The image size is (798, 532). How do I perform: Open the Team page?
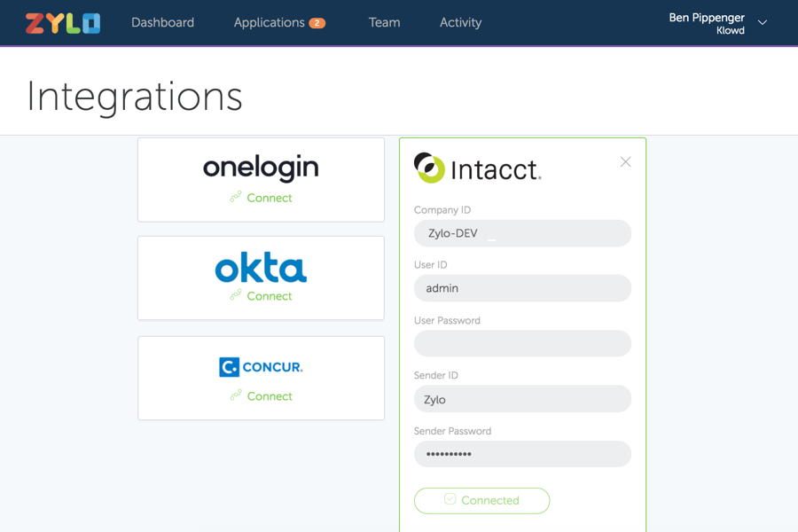[384, 23]
